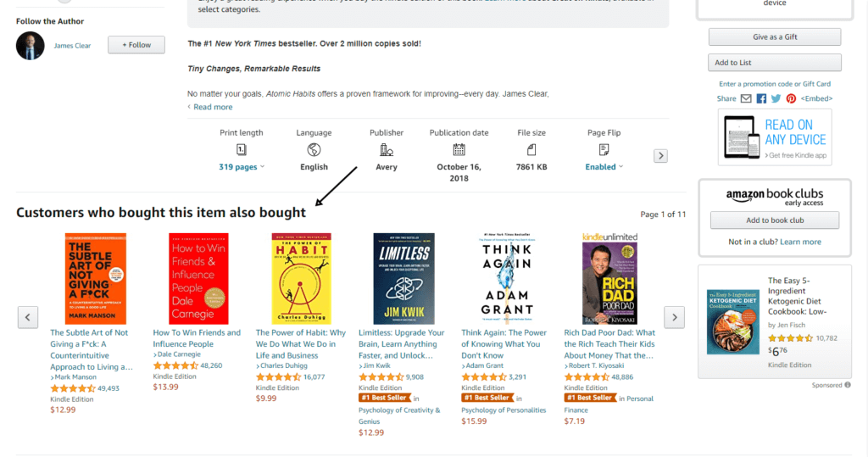Pin the book on Pinterest
This screenshot has height=457, width=868.
[x=791, y=98]
